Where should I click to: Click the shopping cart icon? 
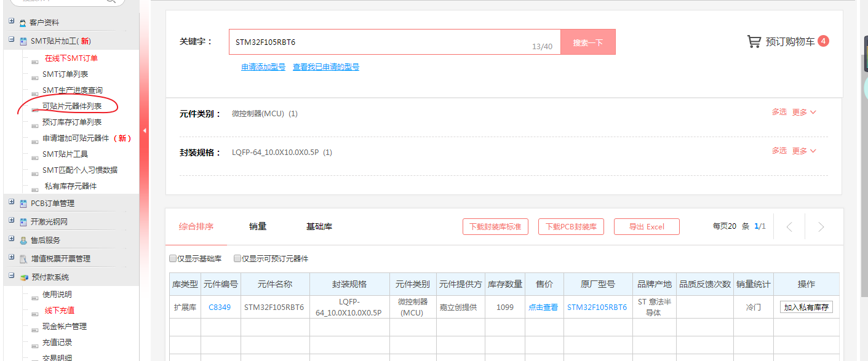754,41
